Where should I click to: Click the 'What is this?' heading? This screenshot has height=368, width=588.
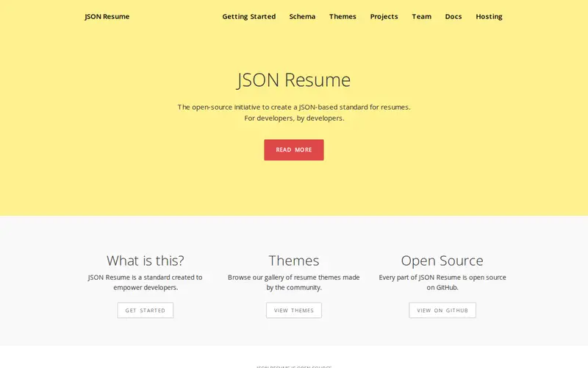(x=146, y=261)
